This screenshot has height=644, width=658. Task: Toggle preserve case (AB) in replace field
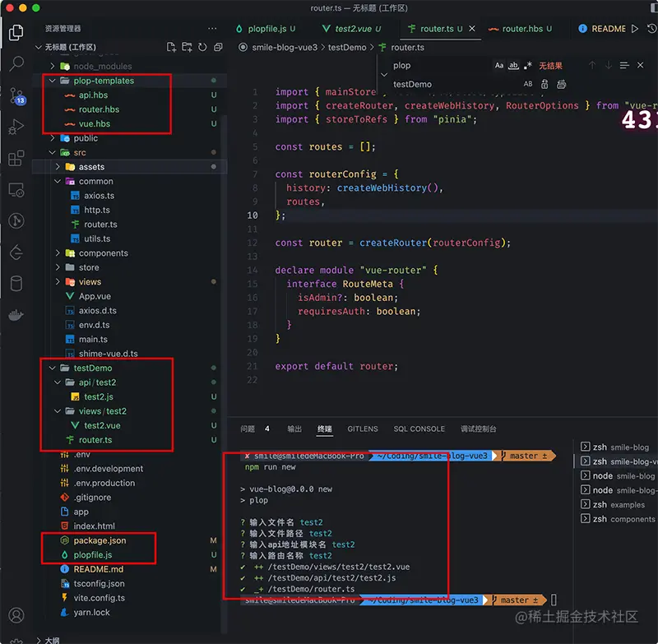click(x=528, y=83)
